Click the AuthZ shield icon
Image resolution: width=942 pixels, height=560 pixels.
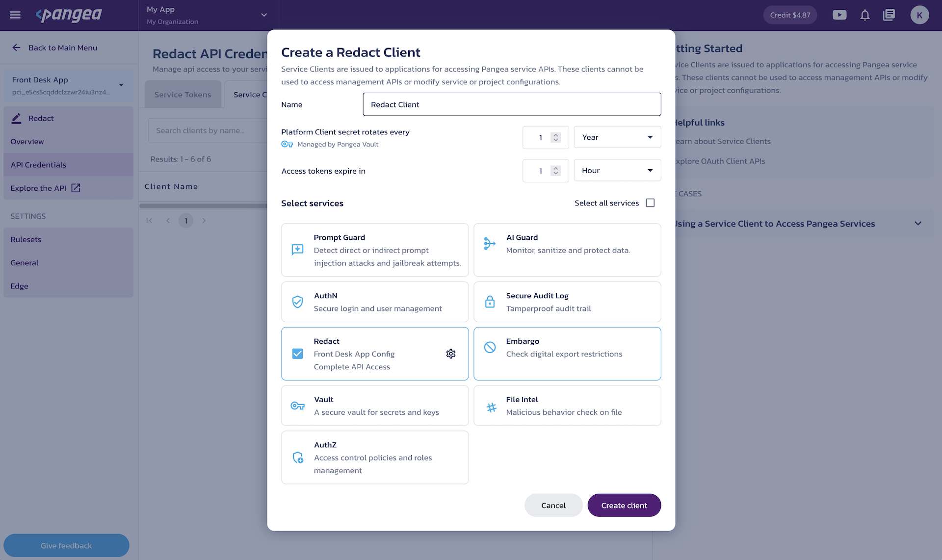298,458
